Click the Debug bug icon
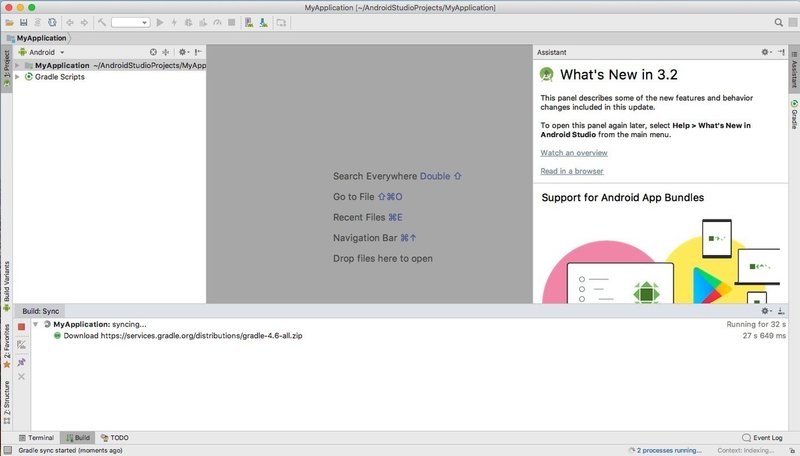 click(188, 22)
